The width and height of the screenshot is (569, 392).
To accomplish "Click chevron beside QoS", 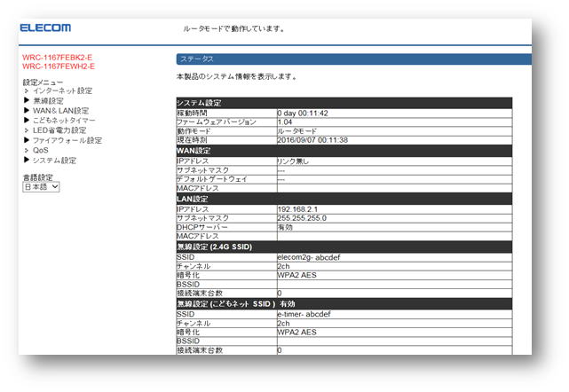I will [27, 150].
